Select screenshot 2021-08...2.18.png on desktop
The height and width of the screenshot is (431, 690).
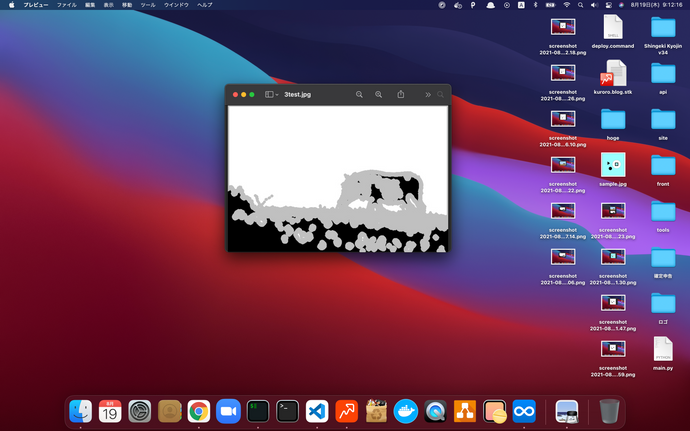pos(563,36)
